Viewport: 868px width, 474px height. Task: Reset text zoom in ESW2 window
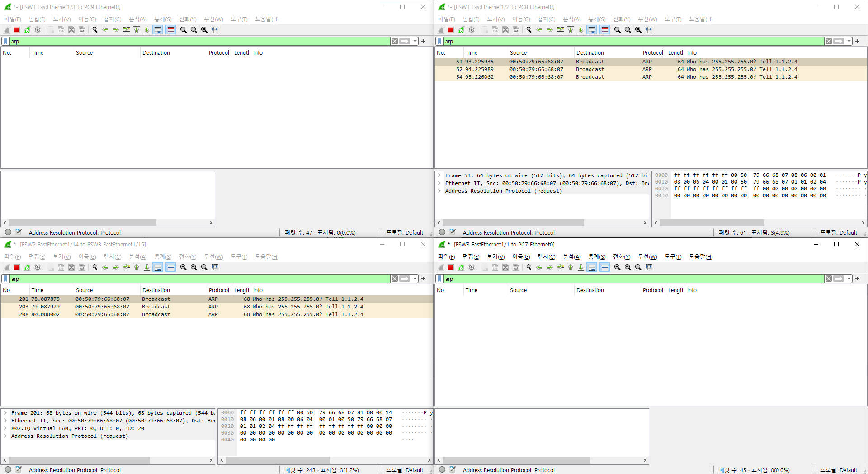coord(204,267)
